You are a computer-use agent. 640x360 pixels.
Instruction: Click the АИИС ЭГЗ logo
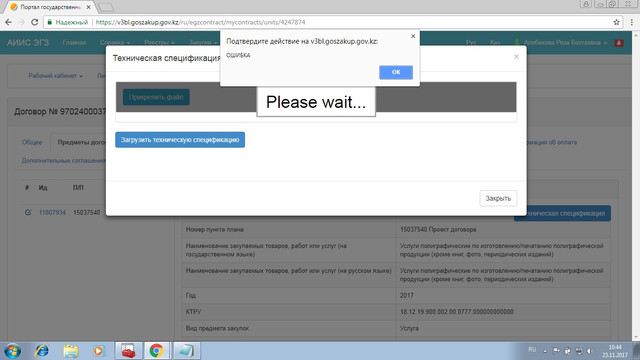tap(28, 42)
